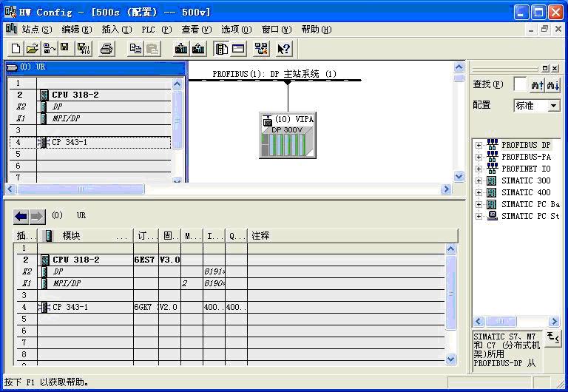Screen dimensions: 568x392
Task: Save configuration with the floppy disk icon
Action: pos(65,49)
